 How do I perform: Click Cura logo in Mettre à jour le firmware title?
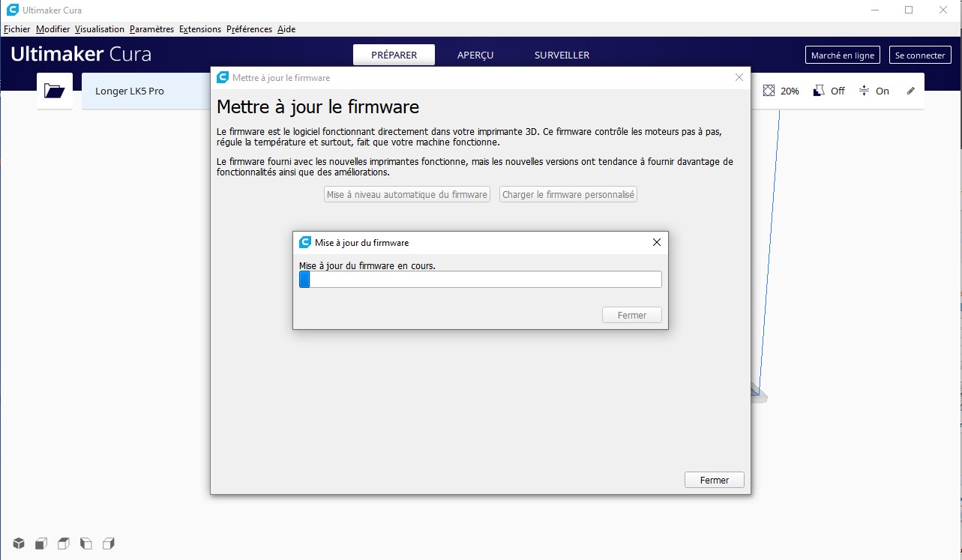(x=223, y=77)
